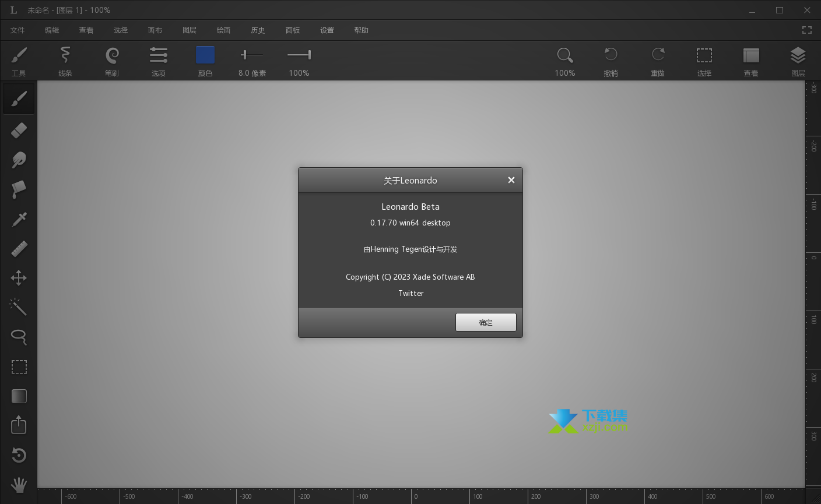Select the Rotate canvas tool
This screenshot has width=821, height=504.
point(19,455)
